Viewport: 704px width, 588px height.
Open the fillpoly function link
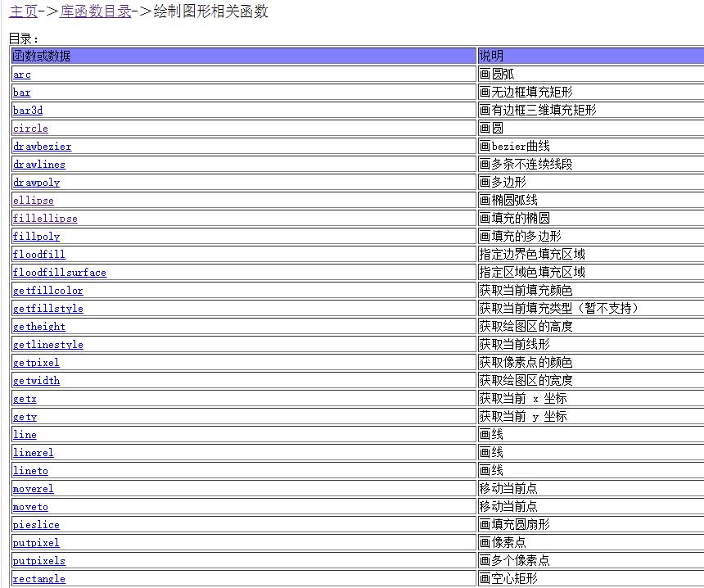(36, 237)
